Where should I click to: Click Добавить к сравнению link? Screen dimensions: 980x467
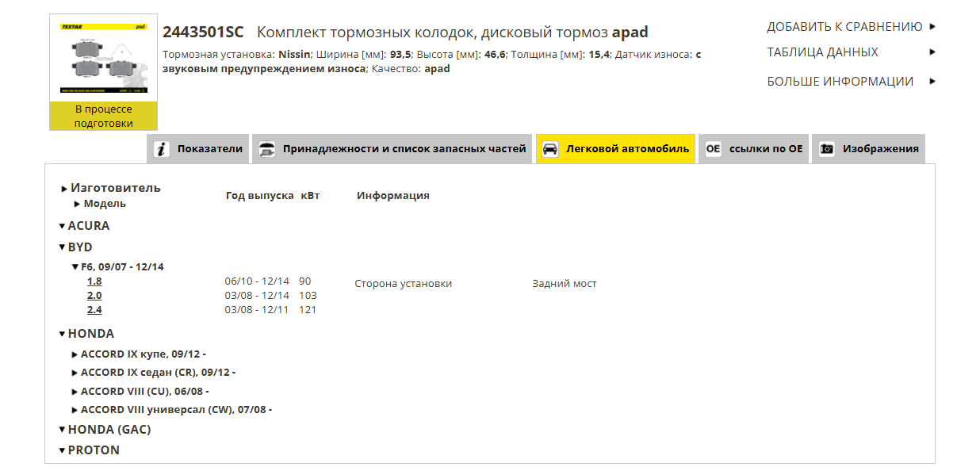click(844, 27)
